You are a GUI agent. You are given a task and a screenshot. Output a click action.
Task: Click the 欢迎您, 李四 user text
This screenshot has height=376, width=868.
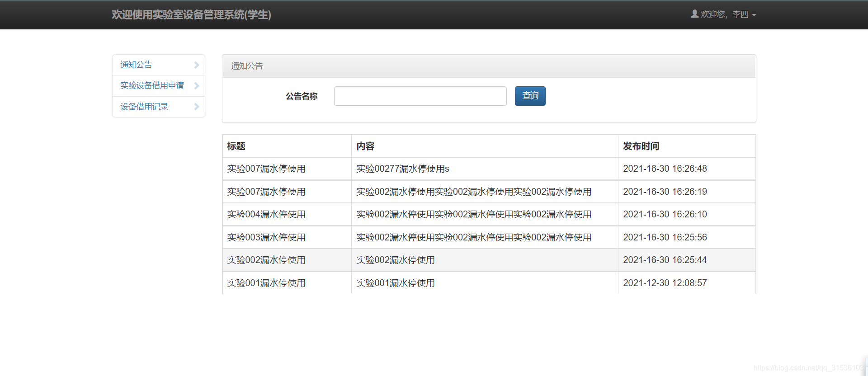point(724,14)
